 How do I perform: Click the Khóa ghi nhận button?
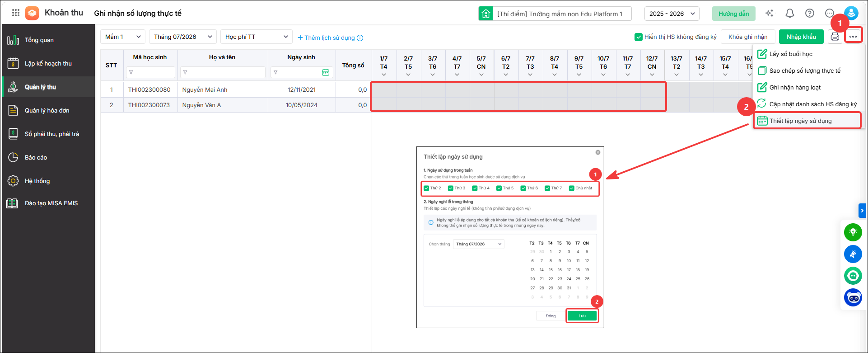748,37
